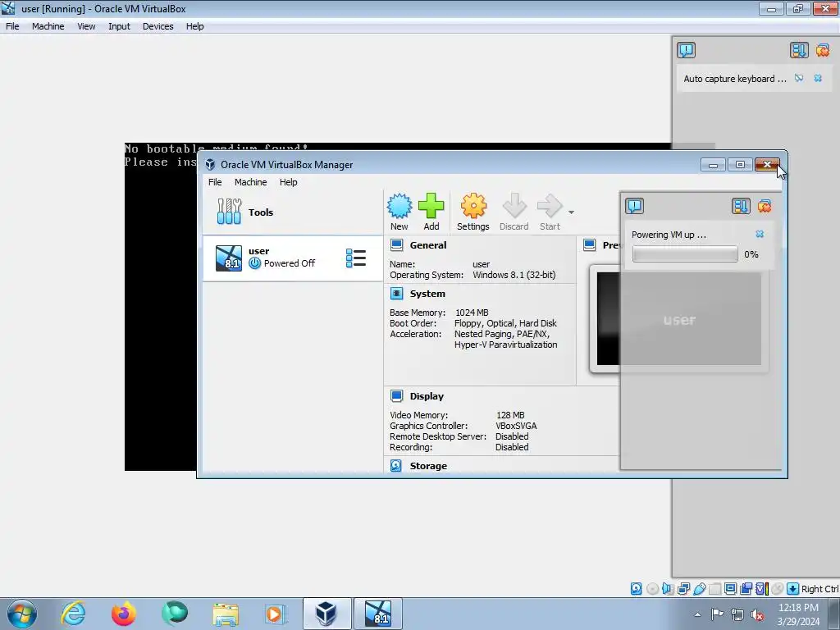Open Machine menu in running VM window
840x630 pixels.
48,26
